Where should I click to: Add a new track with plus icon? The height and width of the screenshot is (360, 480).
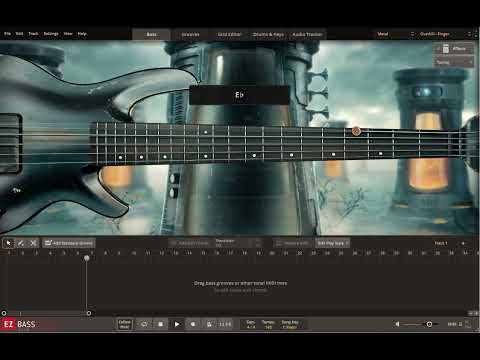click(x=463, y=243)
